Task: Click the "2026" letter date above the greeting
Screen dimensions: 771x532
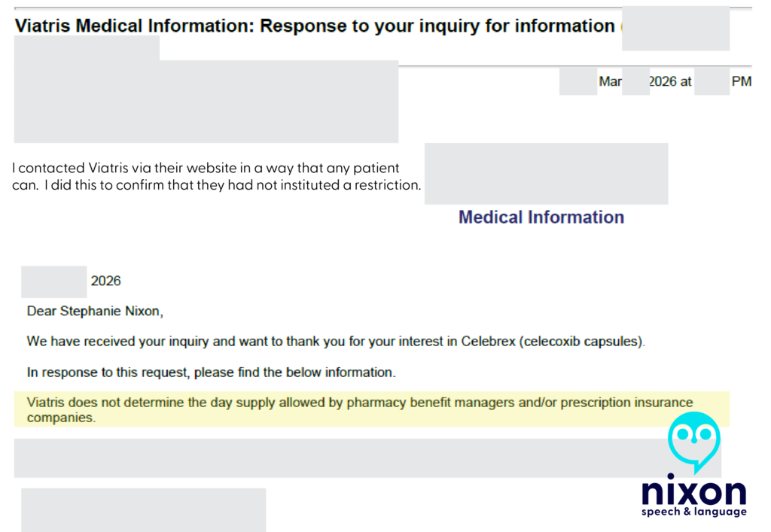Action: pos(105,281)
